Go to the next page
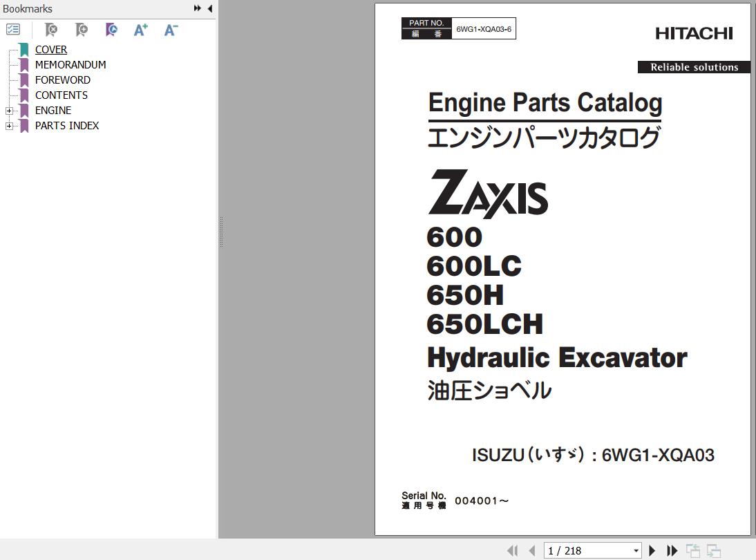 (652, 550)
